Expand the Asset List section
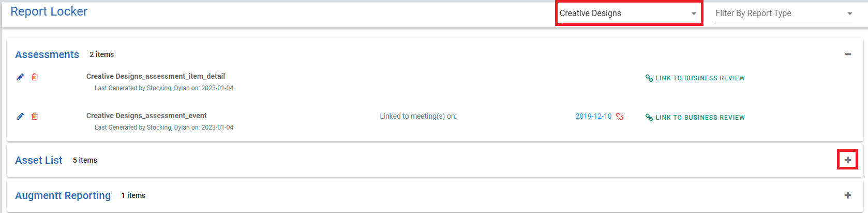 tap(848, 160)
